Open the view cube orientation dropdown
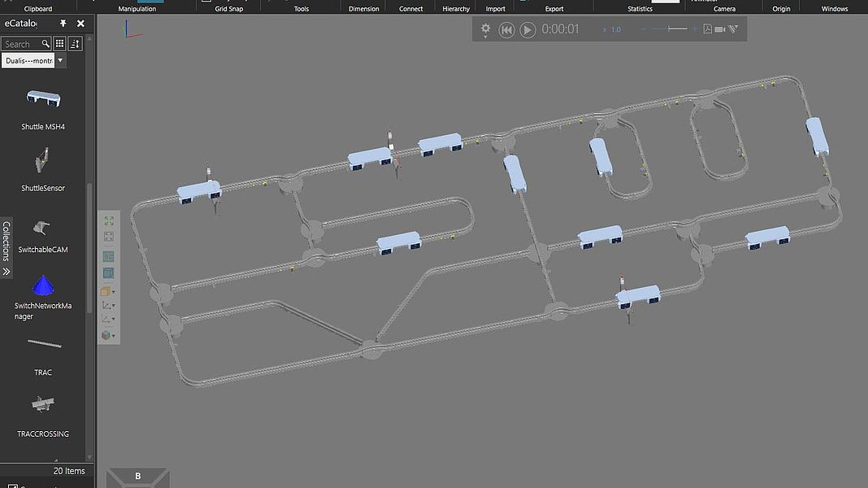This screenshot has width=868, height=488. click(x=108, y=335)
